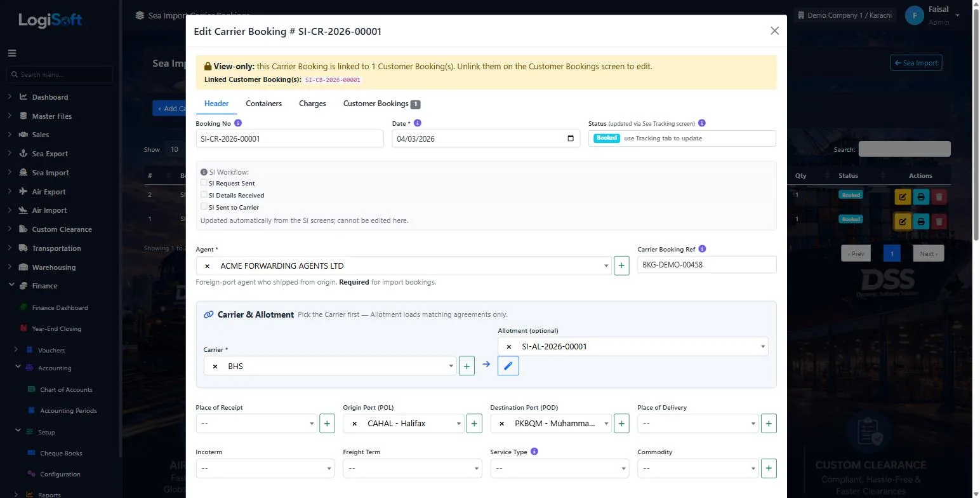
Task: Open the Service Type dropdown
Action: click(560, 469)
